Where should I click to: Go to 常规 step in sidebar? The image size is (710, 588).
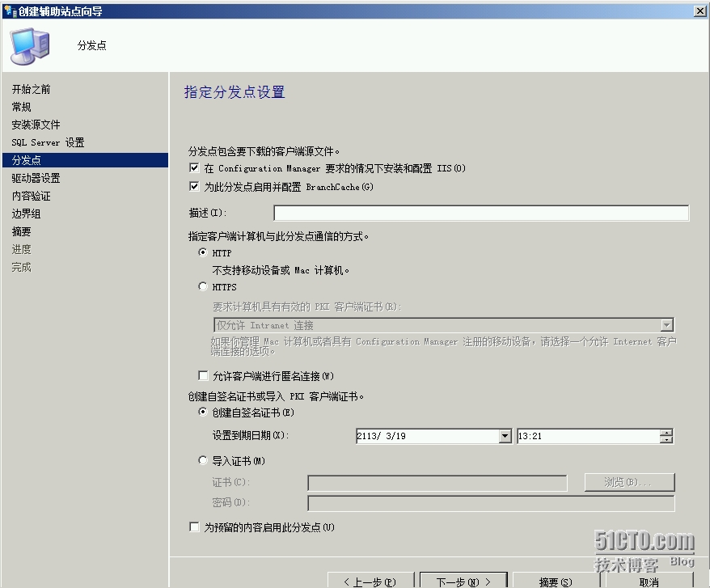pos(21,107)
